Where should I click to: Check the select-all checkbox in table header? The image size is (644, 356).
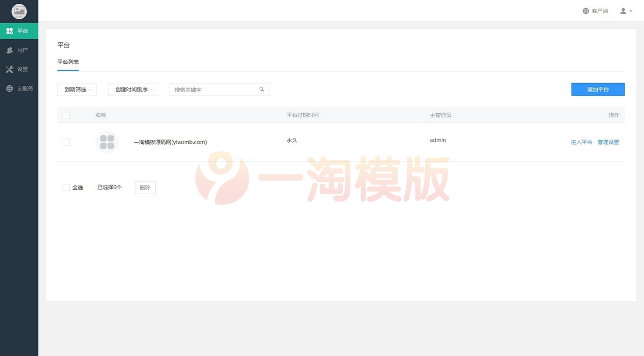(67, 115)
